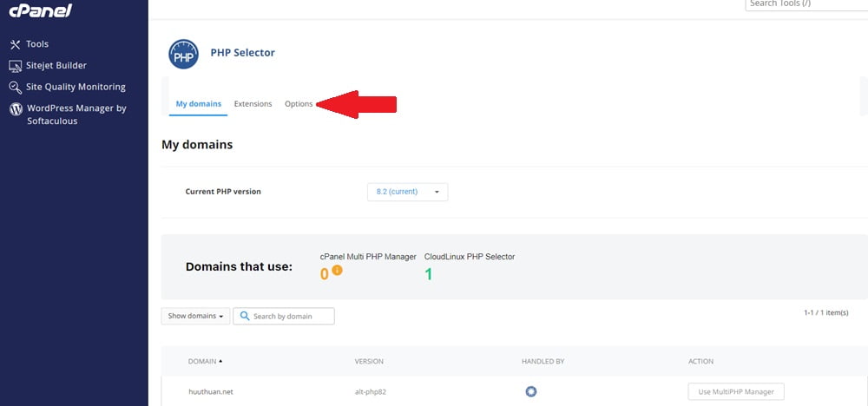Viewport: 868px width, 406px height.
Task: Click the ACTION column header
Action: click(700, 361)
